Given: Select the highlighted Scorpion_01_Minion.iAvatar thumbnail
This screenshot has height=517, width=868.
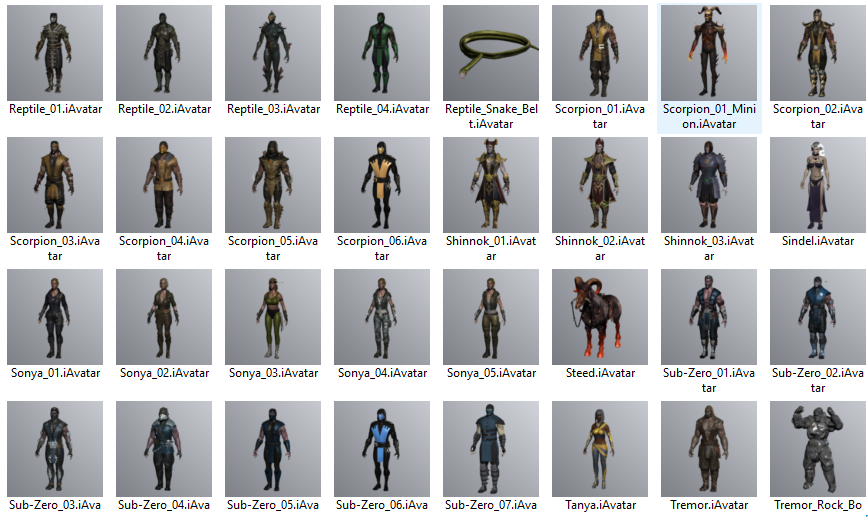Looking at the screenshot, I should (x=709, y=53).
